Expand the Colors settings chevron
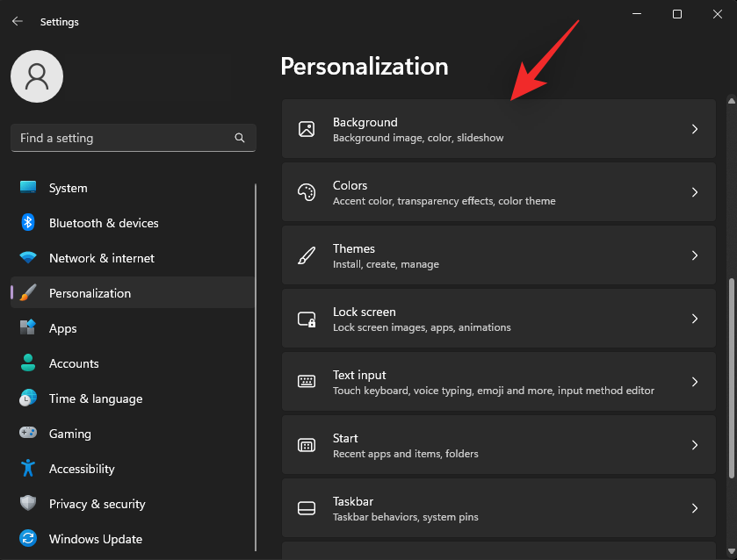This screenshot has height=560, width=737. (x=694, y=192)
